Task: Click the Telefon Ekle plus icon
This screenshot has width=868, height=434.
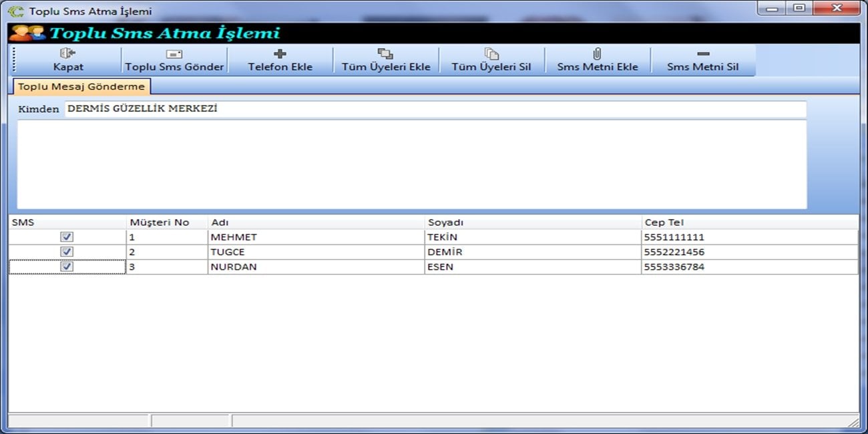Action: (x=280, y=53)
